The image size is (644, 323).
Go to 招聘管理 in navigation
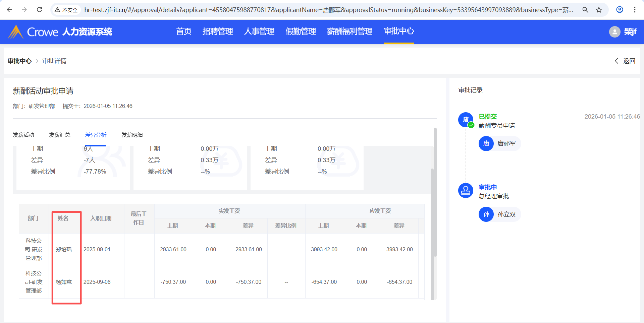click(218, 31)
